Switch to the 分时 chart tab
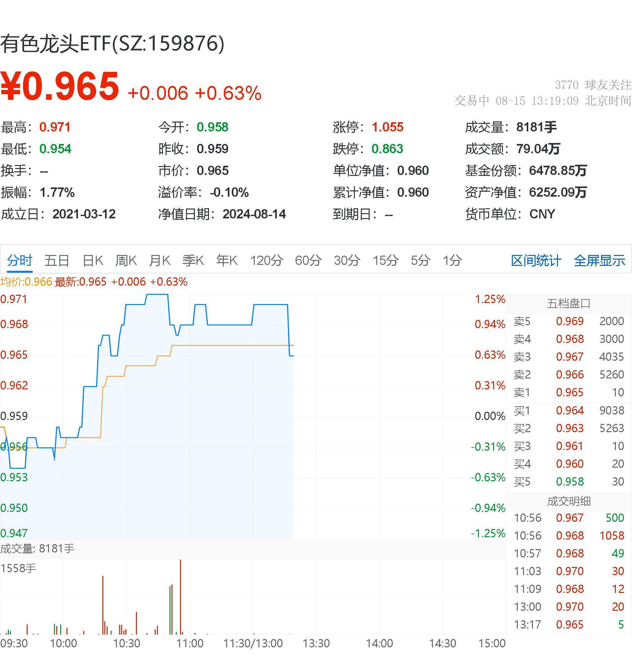 pos(18,260)
